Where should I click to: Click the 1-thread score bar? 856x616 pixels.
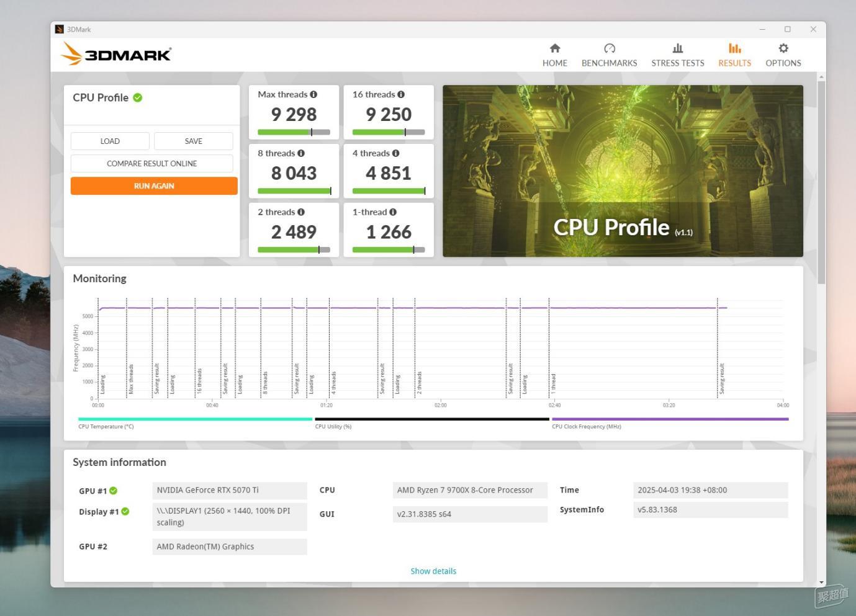(x=389, y=250)
